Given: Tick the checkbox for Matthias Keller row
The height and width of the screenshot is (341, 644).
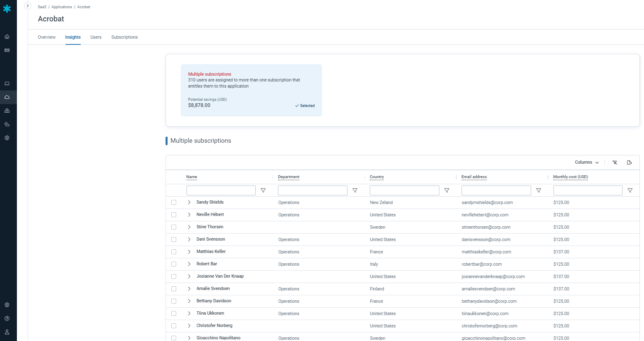Looking at the screenshot, I should (x=174, y=252).
